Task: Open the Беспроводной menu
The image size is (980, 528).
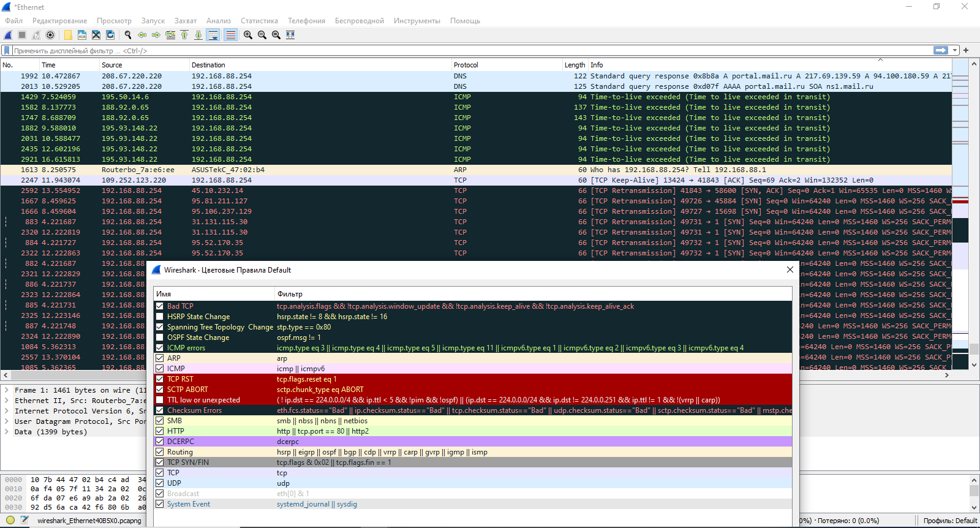Action: point(360,21)
